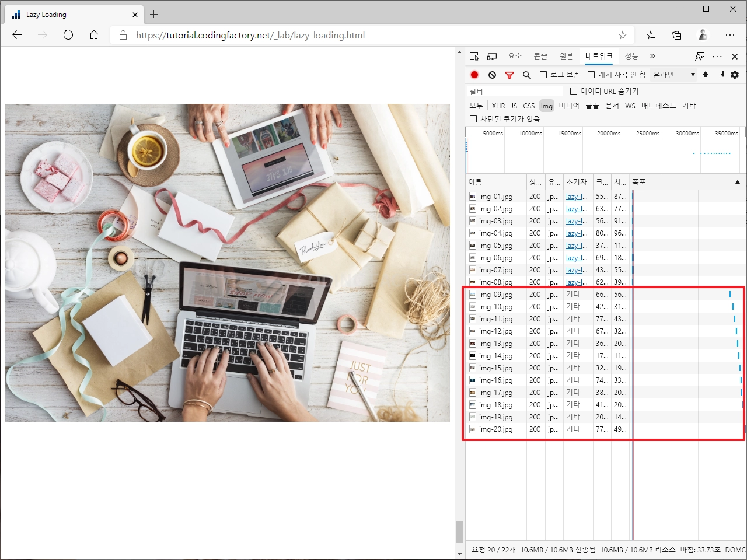This screenshot has width=747, height=560.
Task: Add page to favorites star
Action: click(623, 36)
